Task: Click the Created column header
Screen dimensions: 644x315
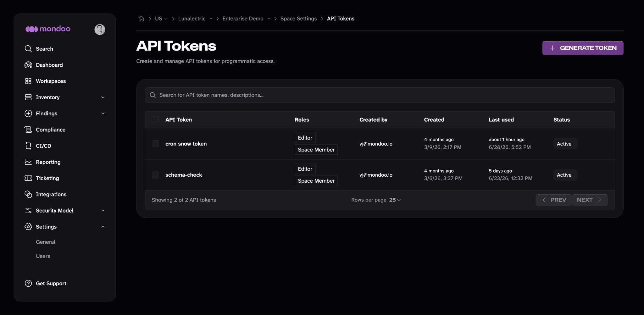Action: pyautogui.click(x=434, y=120)
